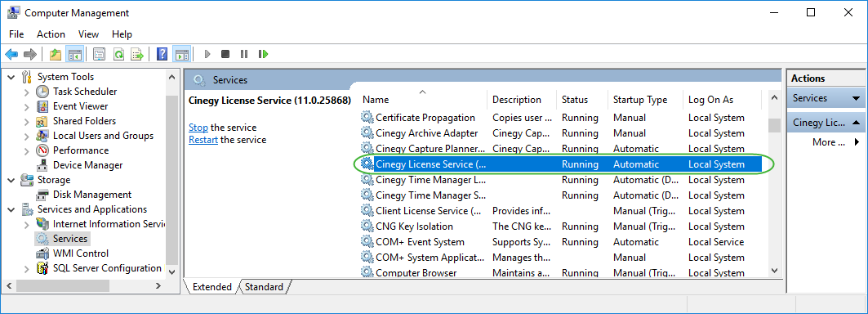Click console tree horizontal scrollbar right arrow
This screenshot has width=868, height=314.
[x=158, y=285]
